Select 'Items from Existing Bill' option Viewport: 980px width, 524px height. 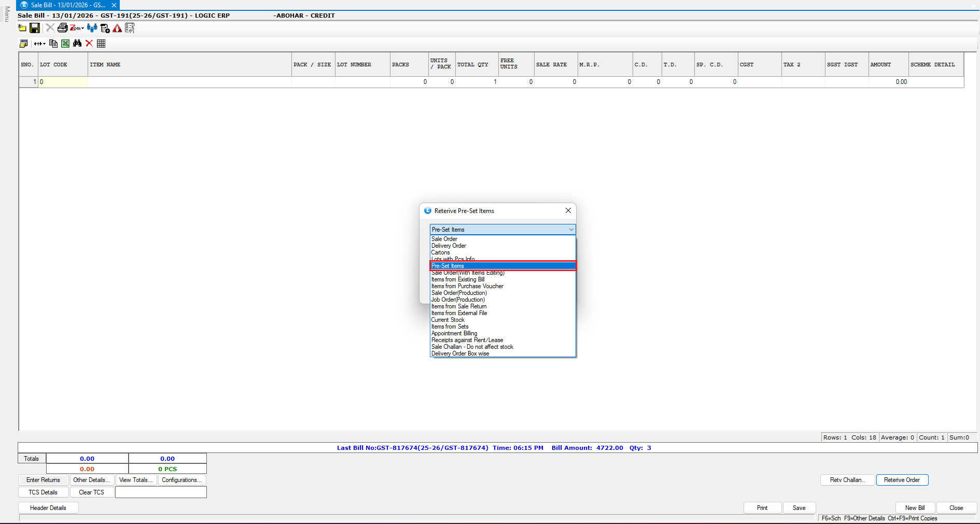[x=458, y=279]
